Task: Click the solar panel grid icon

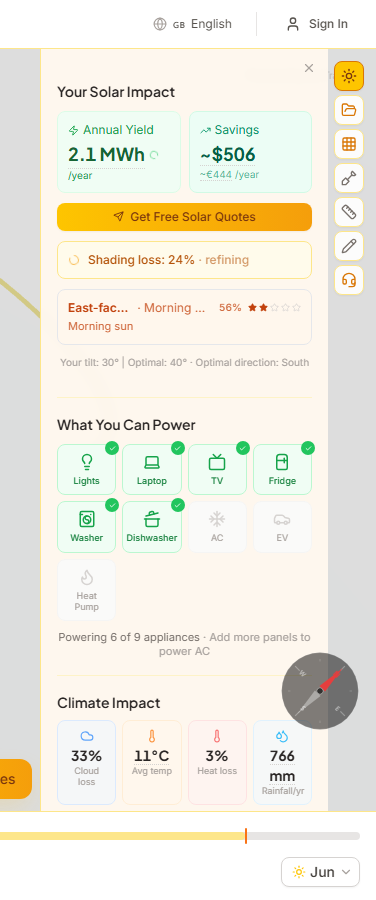Action: (x=348, y=144)
